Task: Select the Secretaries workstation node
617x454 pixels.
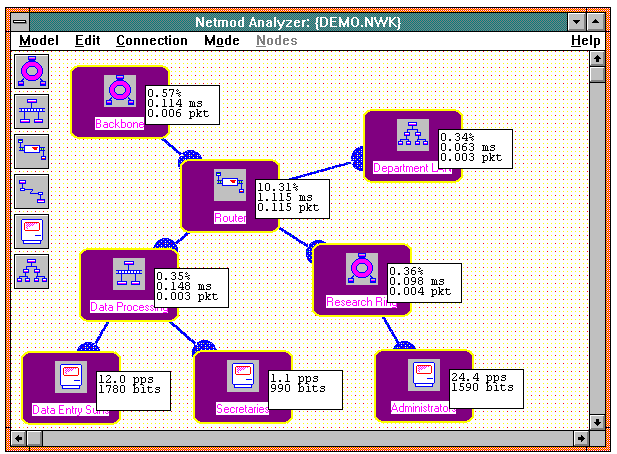Action: pos(241,383)
